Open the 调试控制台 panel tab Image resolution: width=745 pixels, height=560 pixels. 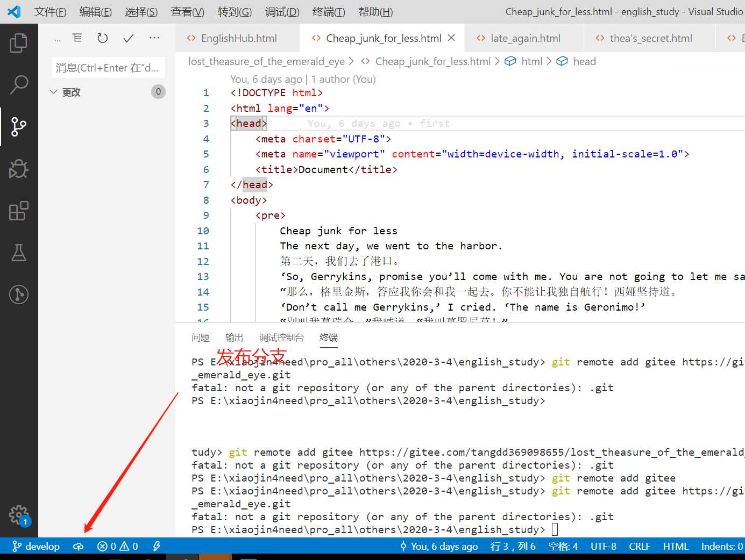coord(282,338)
